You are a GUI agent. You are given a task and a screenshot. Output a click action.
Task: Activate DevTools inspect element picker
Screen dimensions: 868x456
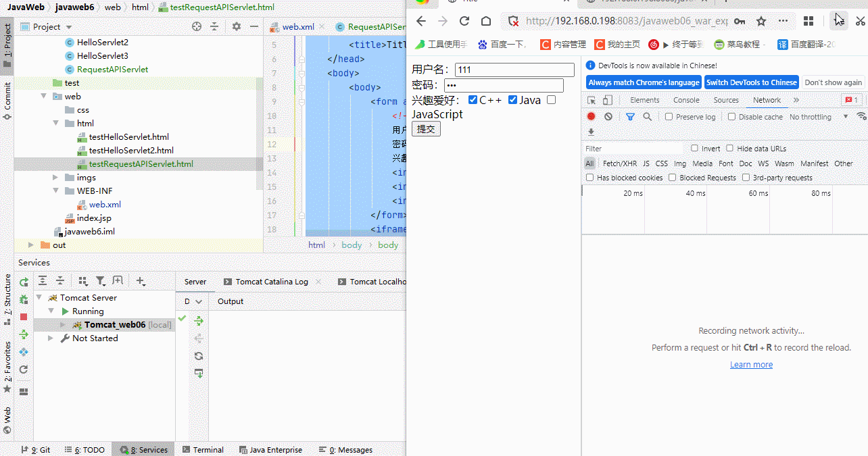coord(592,100)
